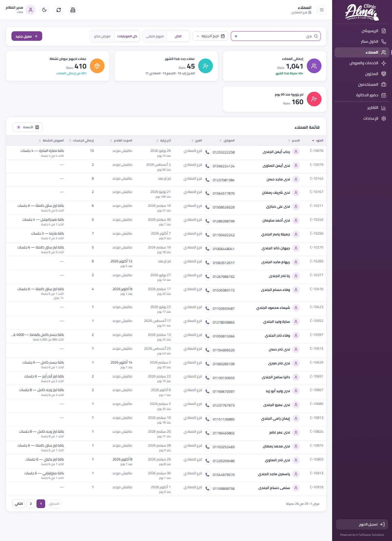Click the employees briefcase icon in sidebar
This screenshot has width=392, height=541.
pyautogui.click(x=384, y=85)
